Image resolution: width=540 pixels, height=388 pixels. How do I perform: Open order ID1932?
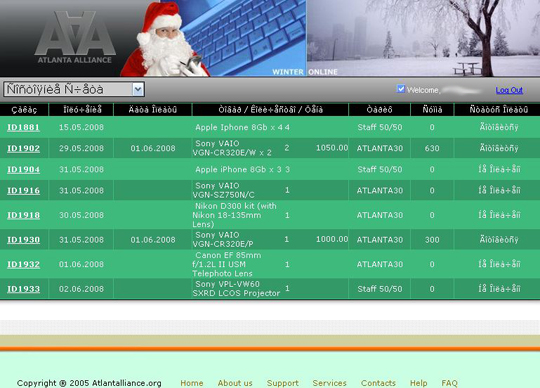point(23,264)
